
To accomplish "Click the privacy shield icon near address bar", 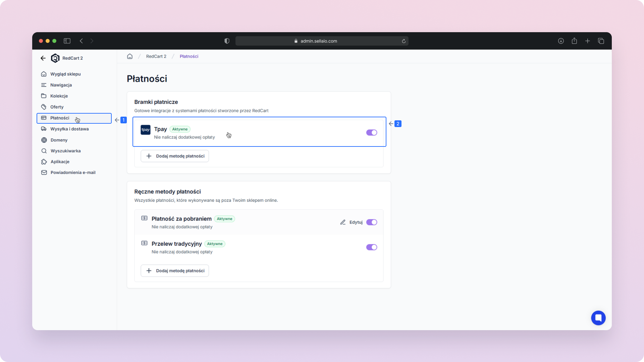I will point(227,41).
